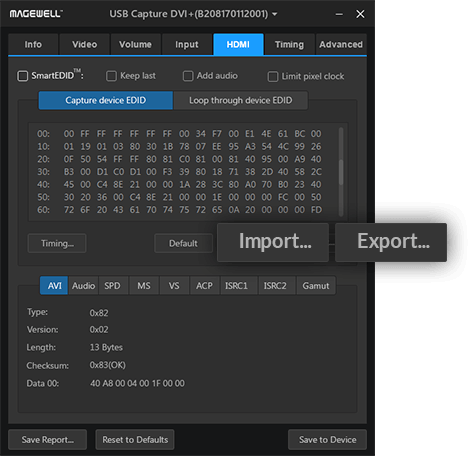Click Reset to Defaults button
Viewport: 469px width, 456px height.
(x=135, y=440)
